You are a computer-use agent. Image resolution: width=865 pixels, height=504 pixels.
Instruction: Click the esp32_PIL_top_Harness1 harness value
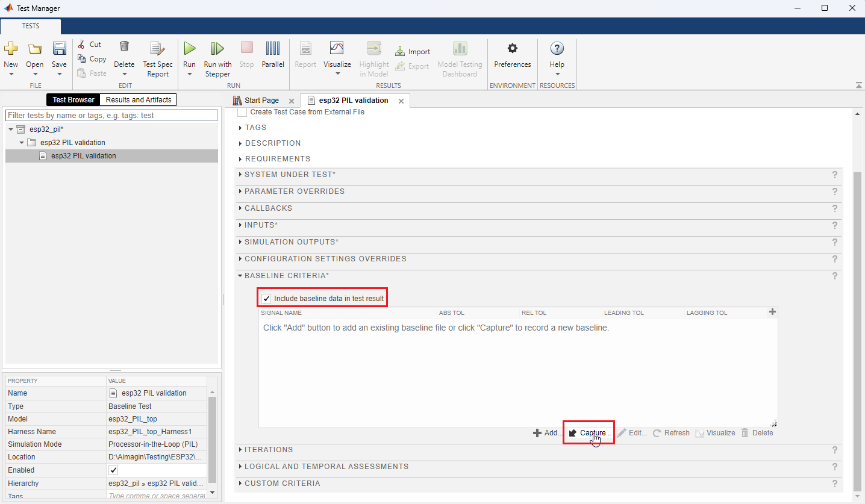click(149, 432)
